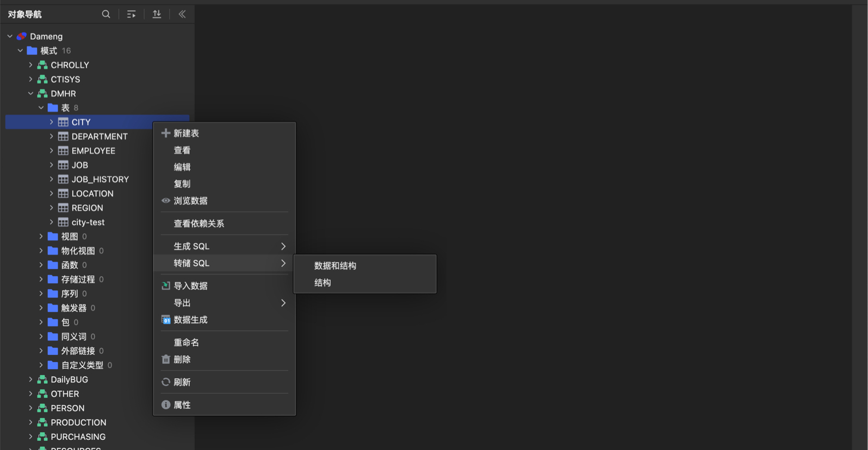Screen dimensions: 868x450
Task: Collapse the object navigator panel
Action: click(x=182, y=14)
